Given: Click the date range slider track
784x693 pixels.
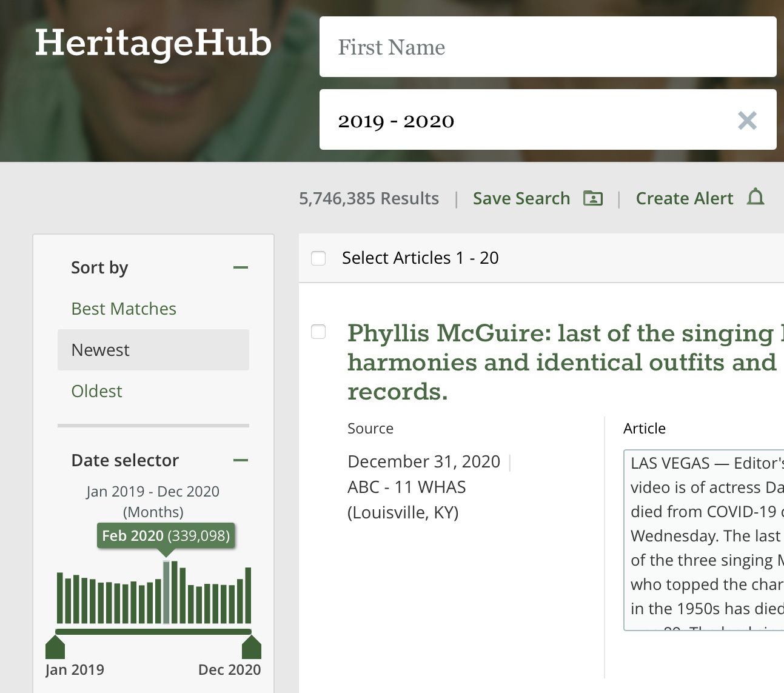Looking at the screenshot, I should click(153, 632).
